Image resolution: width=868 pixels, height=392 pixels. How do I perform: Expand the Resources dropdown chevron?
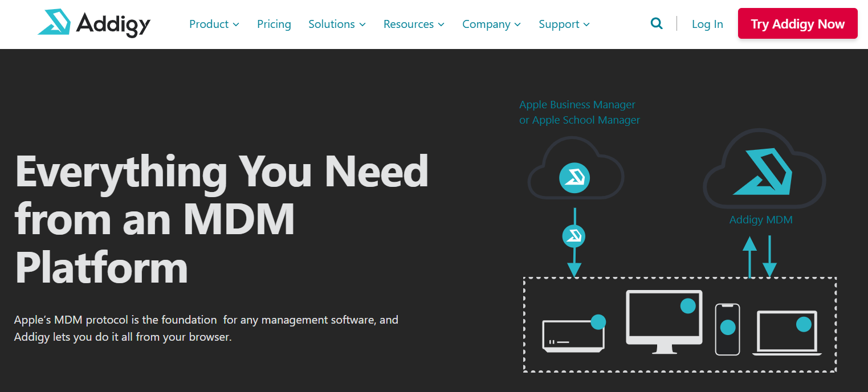tap(441, 24)
